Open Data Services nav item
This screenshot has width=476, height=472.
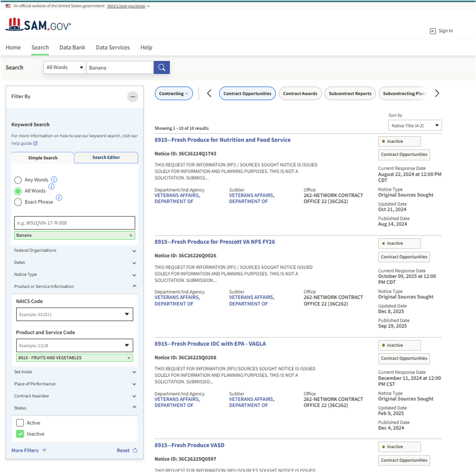tap(113, 48)
